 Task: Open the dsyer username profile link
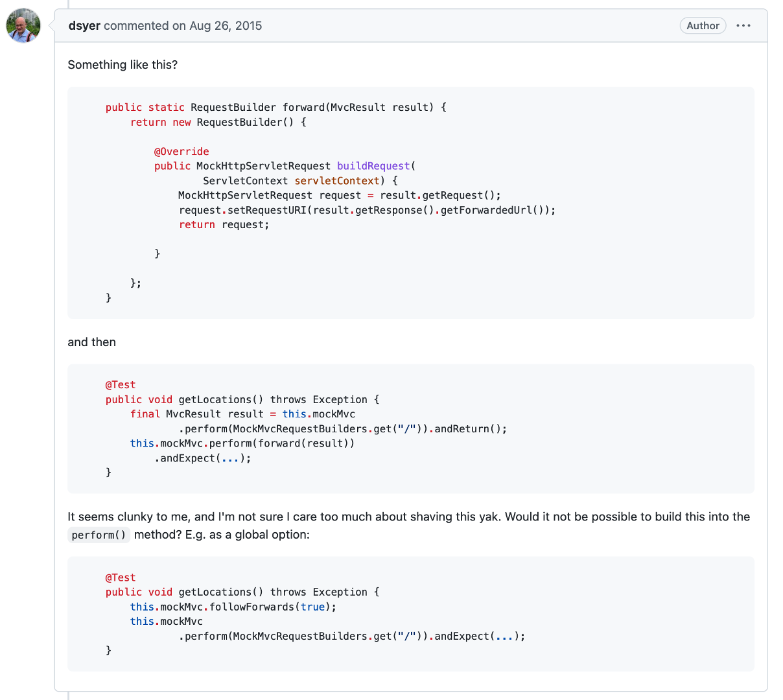click(84, 26)
